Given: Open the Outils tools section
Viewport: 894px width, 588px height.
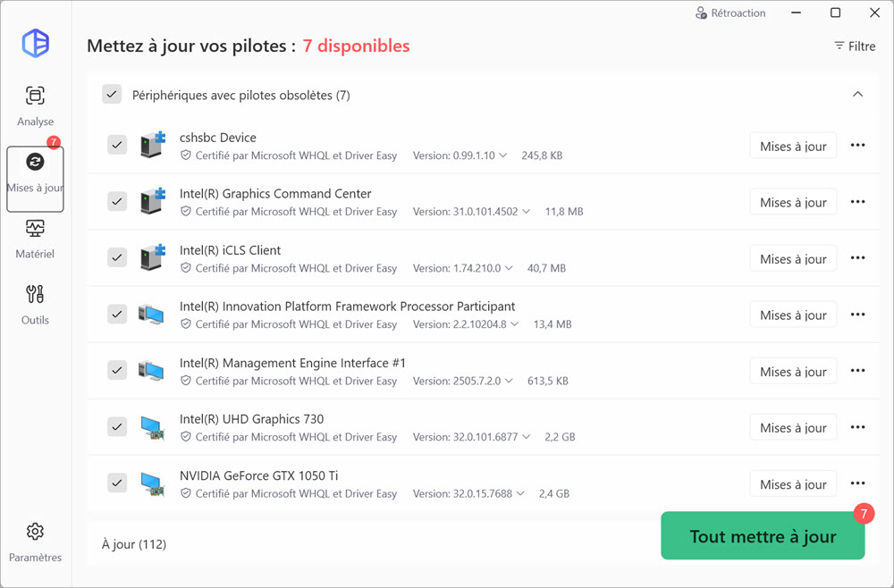Looking at the screenshot, I should [x=36, y=306].
